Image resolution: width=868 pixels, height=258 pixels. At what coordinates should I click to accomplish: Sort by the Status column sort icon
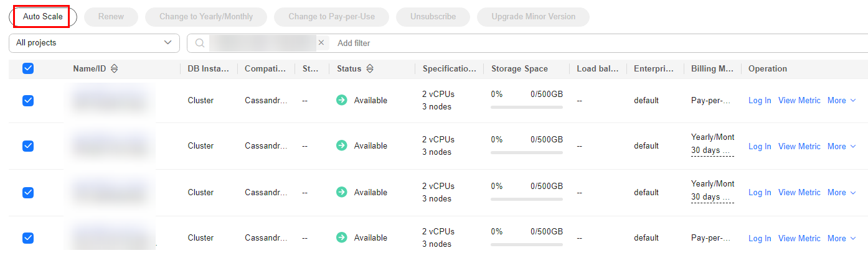pyautogui.click(x=370, y=69)
